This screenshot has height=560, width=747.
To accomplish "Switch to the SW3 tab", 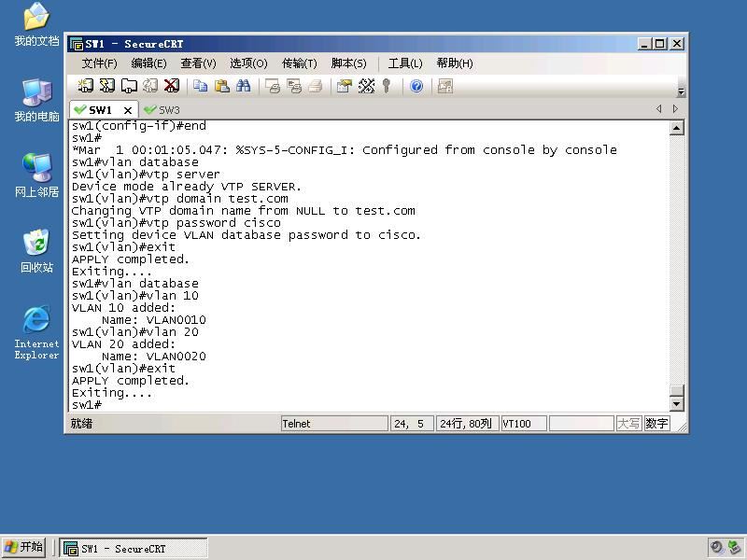I will tap(162, 110).
